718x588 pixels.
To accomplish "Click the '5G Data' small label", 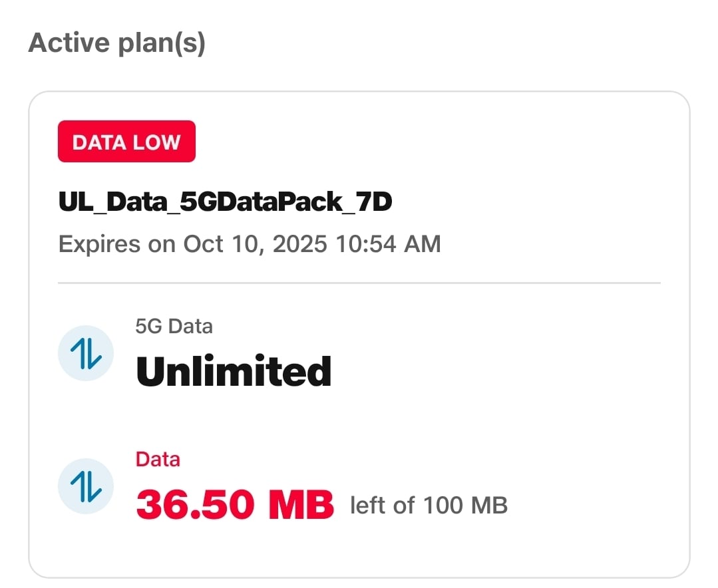I will pyautogui.click(x=174, y=327).
